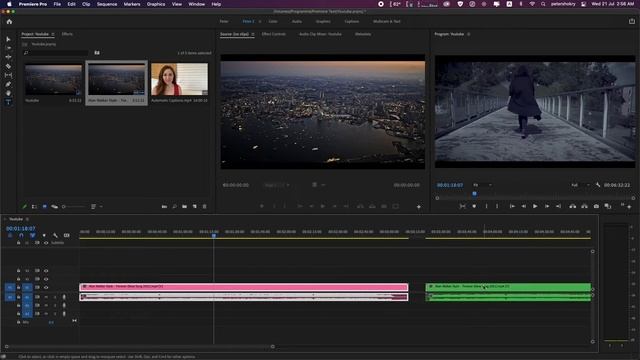The height and width of the screenshot is (360, 640).
Task: Open Project Youtube panel menu
Action: [x=53, y=34]
